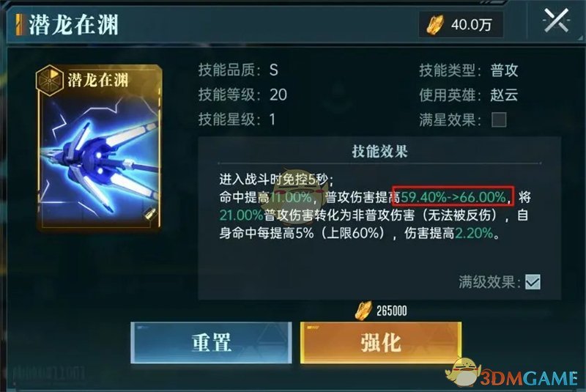Close the 潜龙在渊 skill panel
The image size is (586, 392).
pos(556,21)
